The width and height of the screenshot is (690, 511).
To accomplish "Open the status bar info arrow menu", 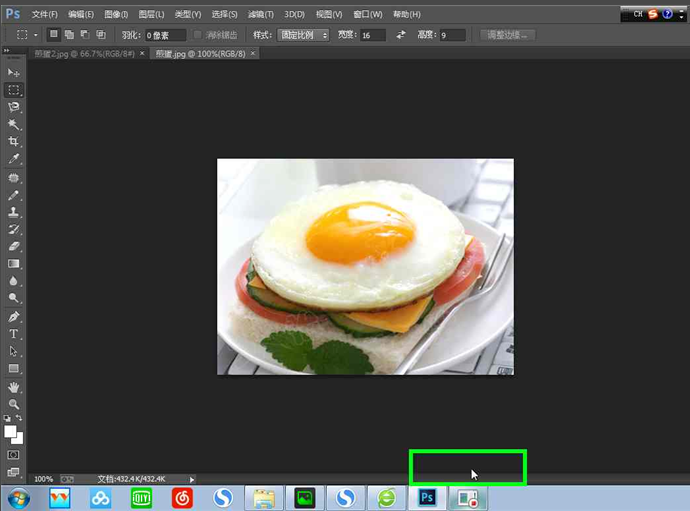I will point(192,479).
